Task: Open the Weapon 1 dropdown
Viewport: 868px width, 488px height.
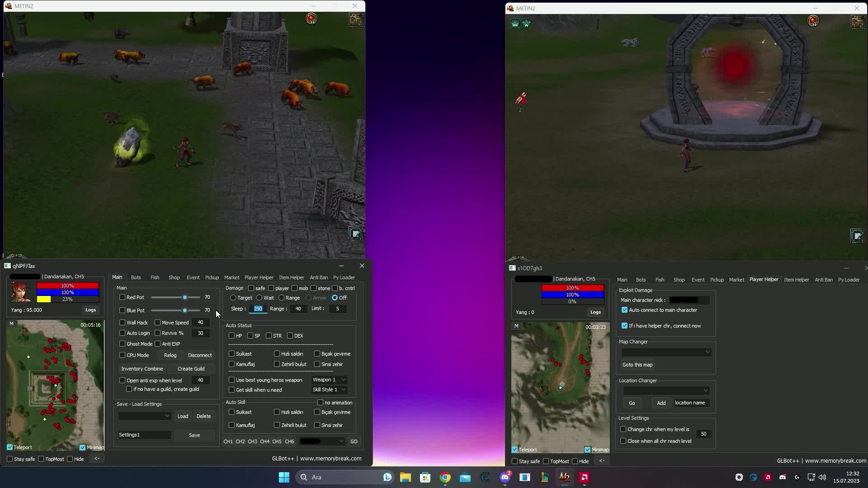Action: point(329,380)
